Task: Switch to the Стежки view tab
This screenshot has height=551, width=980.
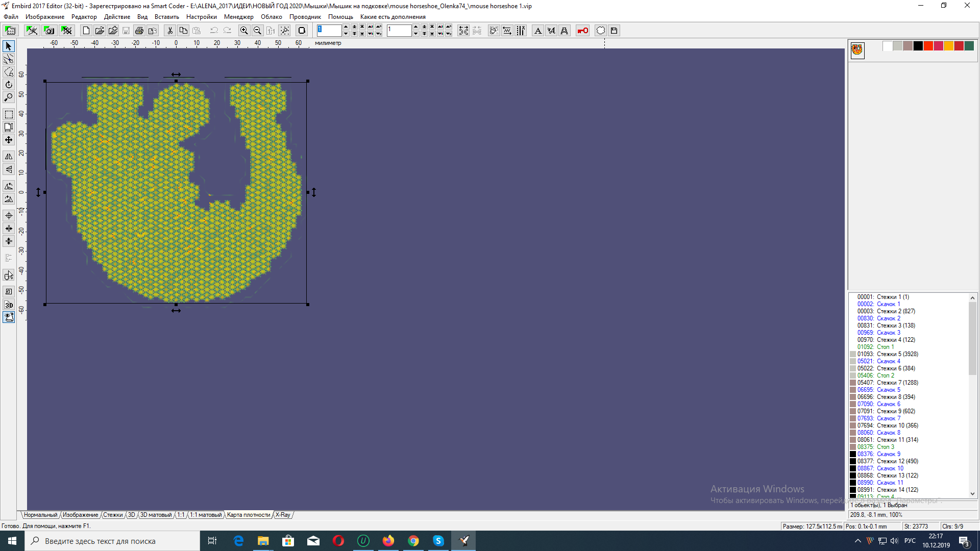Action: (x=113, y=515)
